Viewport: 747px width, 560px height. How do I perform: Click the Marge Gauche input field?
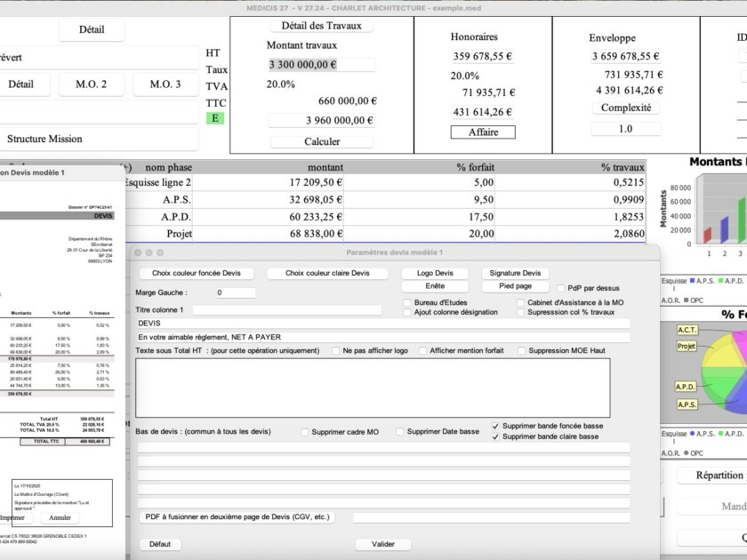point(236,292)
